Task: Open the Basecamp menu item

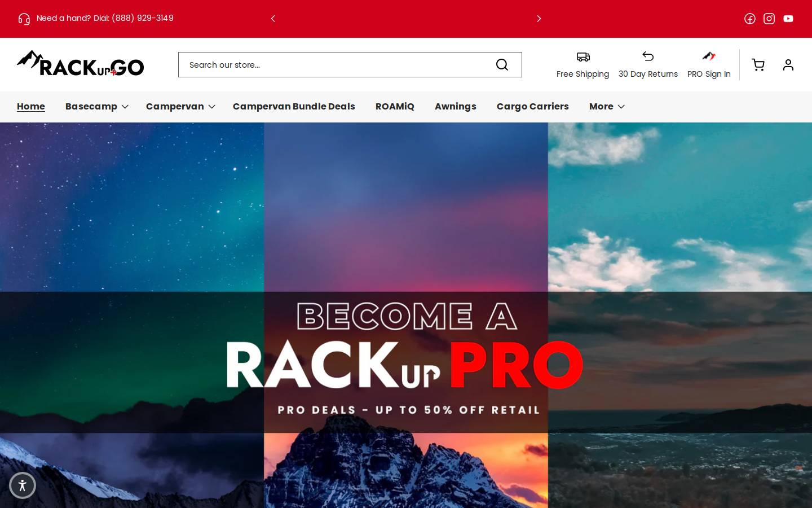Action: point(91,106)
